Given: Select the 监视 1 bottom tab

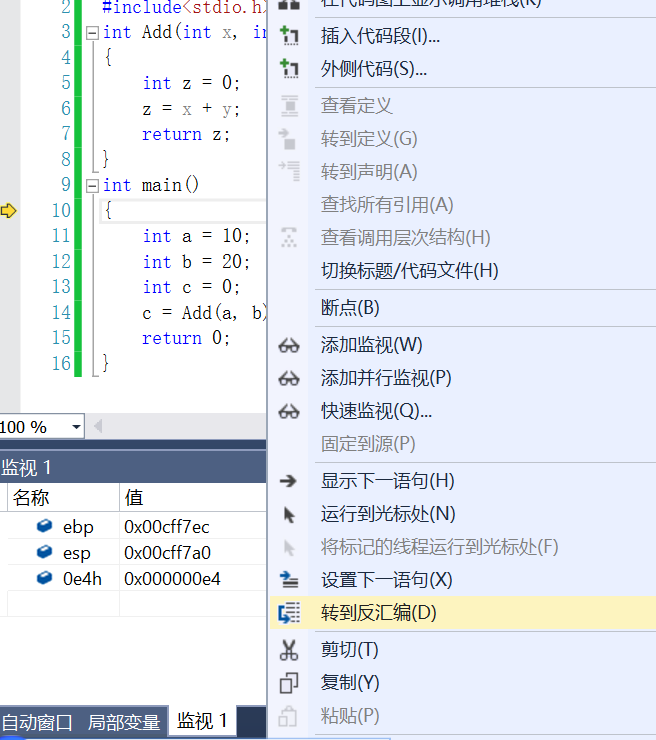Looking at the screenshot, I should coord(202,721).
